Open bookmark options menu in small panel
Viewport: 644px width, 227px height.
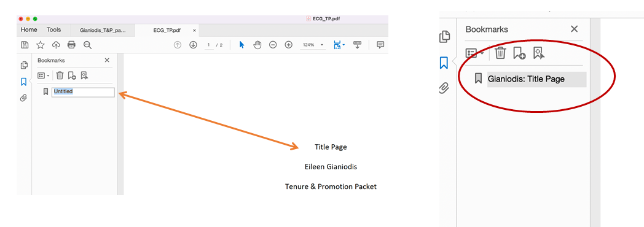[43, 76]
